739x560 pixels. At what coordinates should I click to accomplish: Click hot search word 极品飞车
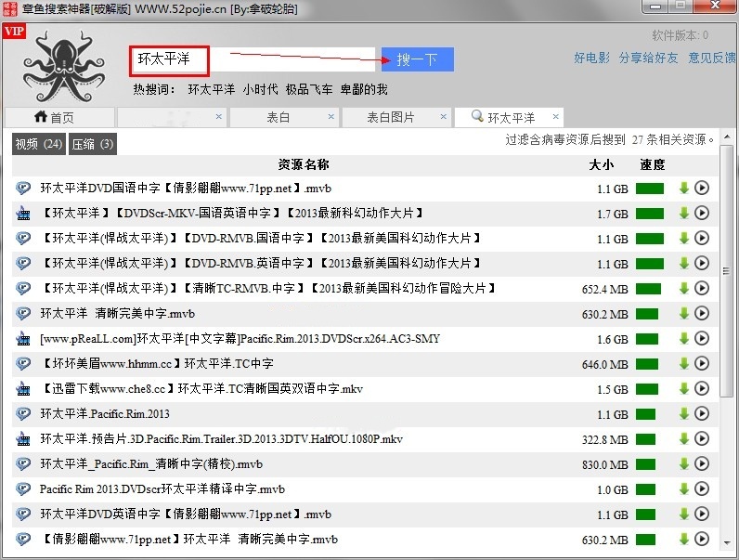click(309, 89)
